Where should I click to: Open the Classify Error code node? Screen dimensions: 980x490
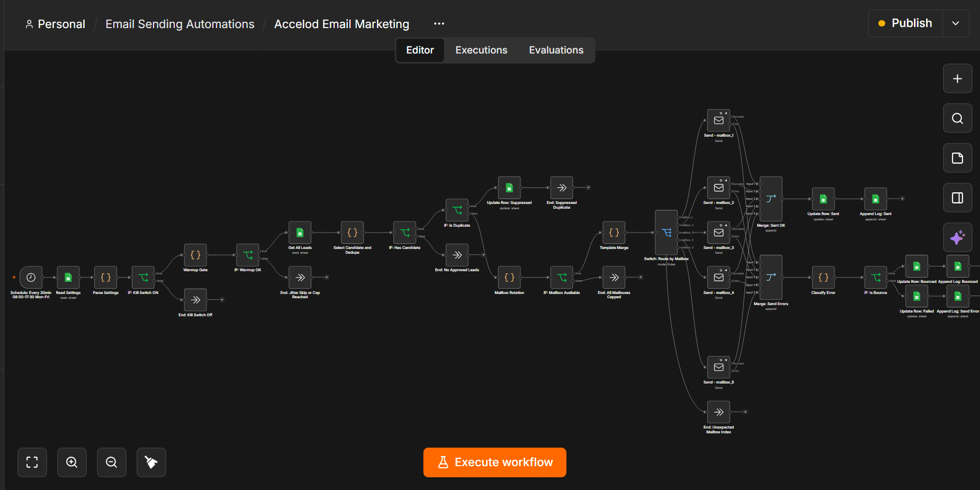point(823,278)
